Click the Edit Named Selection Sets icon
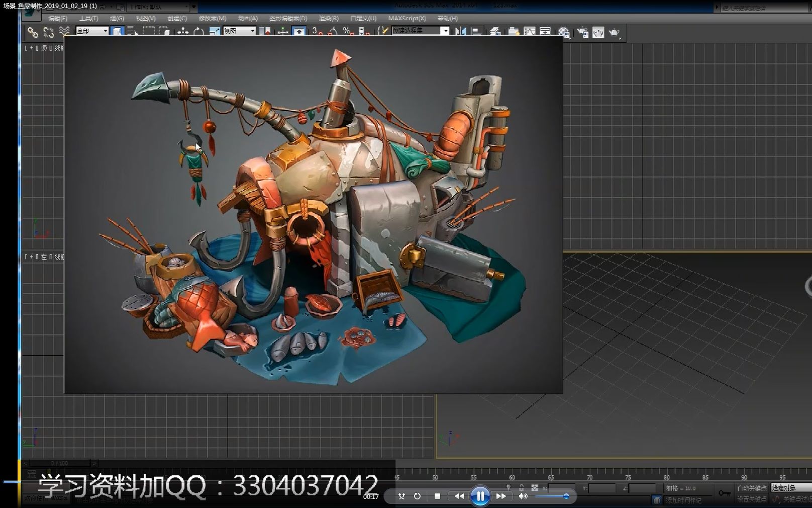The width and height of the screenshot is (812, 508). [x=383, y=32]
